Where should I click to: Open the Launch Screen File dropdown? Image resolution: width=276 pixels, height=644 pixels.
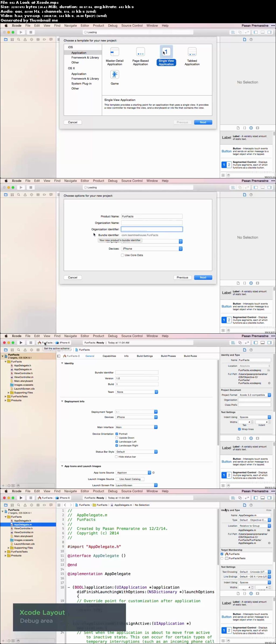click(136, 485)
